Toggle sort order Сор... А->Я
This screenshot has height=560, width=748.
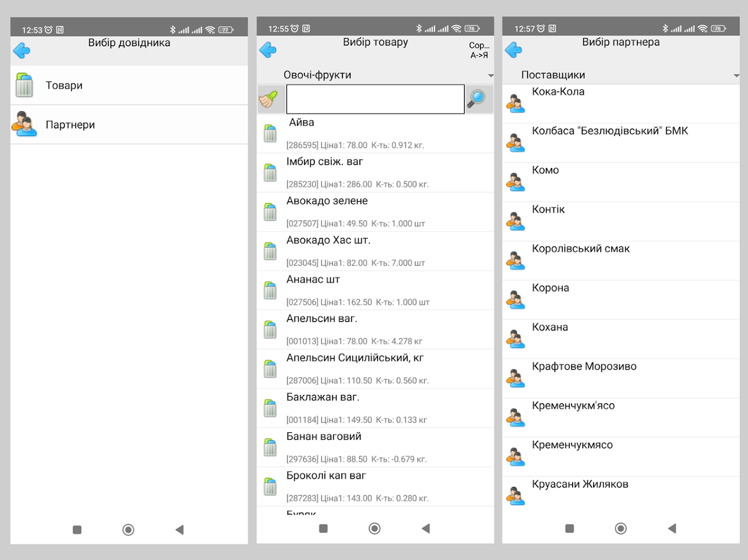point(479,50)
